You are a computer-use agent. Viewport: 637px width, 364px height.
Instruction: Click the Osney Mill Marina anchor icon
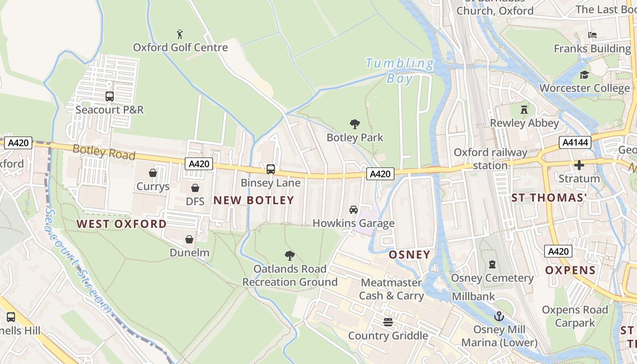coord(499,316)
